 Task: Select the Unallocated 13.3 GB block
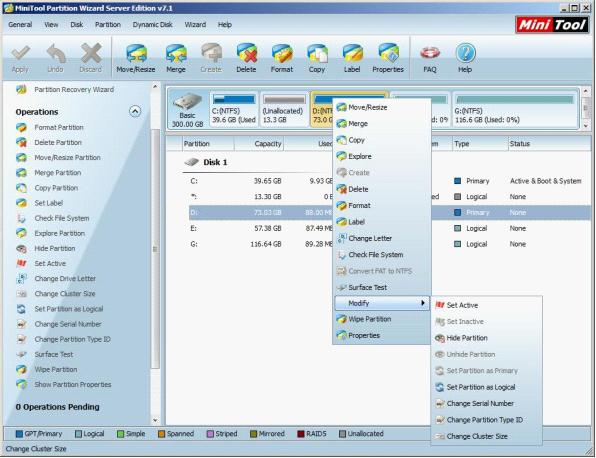tap(284, 109)
